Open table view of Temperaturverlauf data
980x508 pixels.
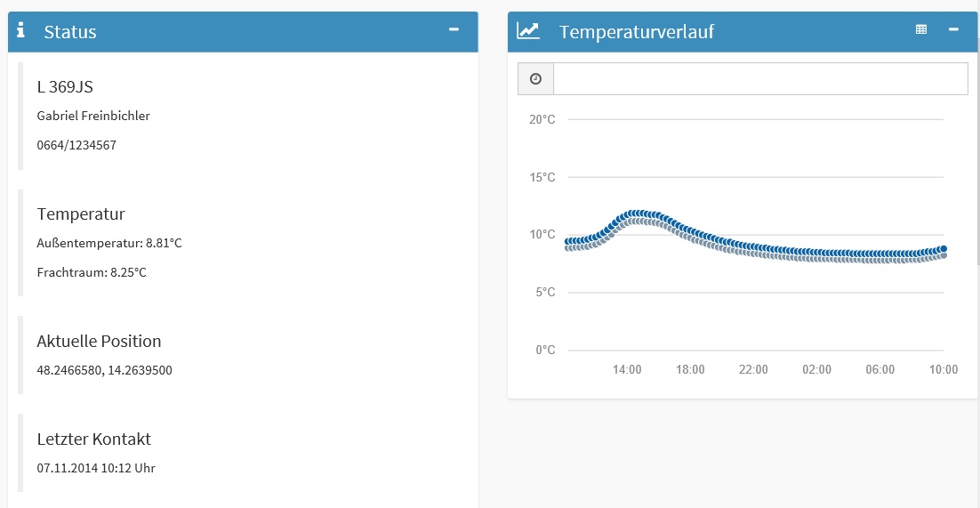click(921, 29)
